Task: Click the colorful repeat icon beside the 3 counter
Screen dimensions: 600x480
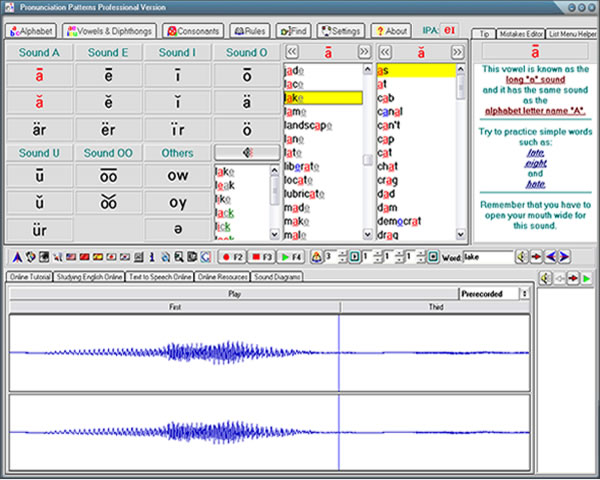Action: pos(316,257)
